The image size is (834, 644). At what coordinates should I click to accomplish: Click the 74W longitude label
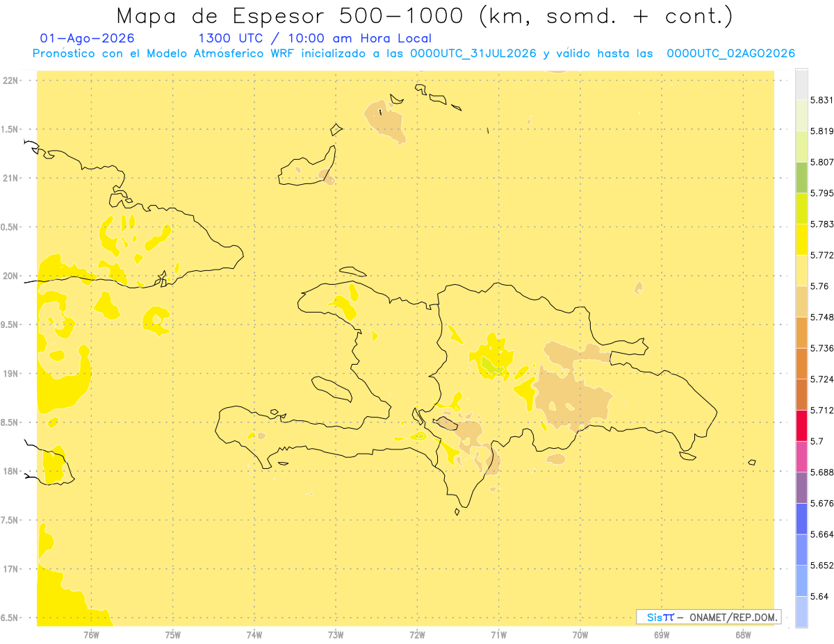point(254,634)
